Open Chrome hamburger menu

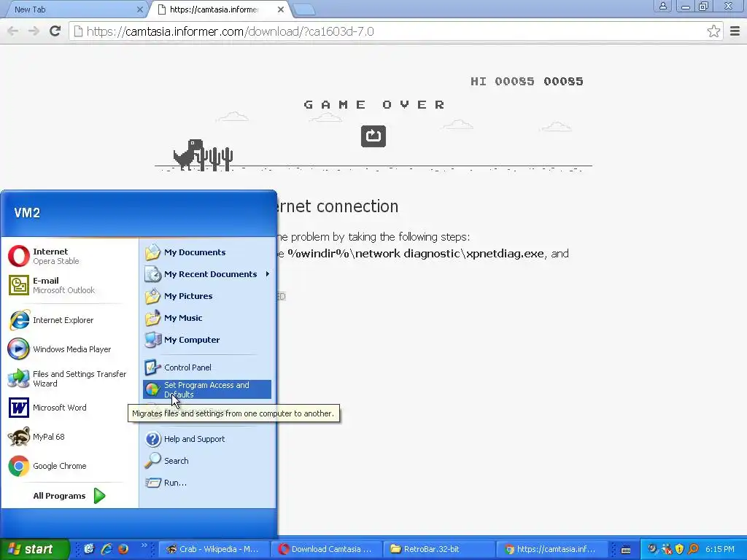(x=735, y=31)
